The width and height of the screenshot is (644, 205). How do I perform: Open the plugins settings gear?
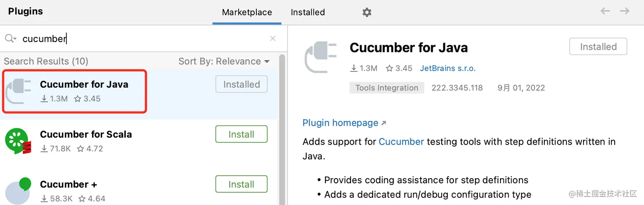click(367, 12)
